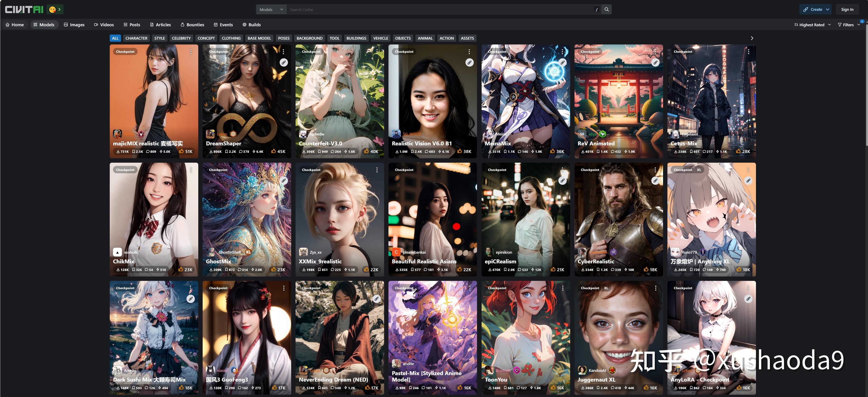Open three-dot menu on Juggernaut XL card
This screenshot has width=868, height=397.
point(655,288)
